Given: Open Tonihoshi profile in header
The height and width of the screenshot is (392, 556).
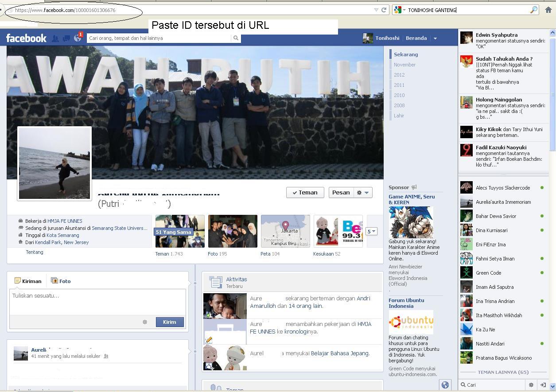Looking at the screenshot, I should [381, 38].
